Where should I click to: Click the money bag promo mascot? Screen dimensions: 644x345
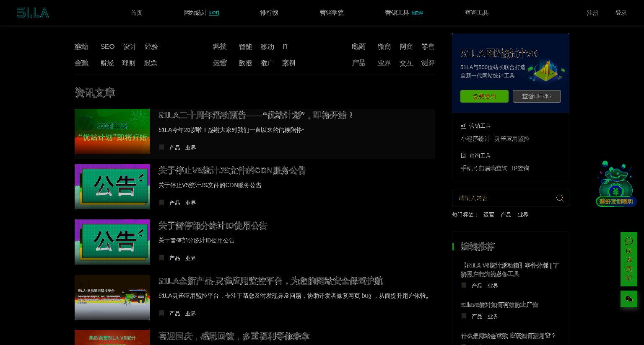[x=616, y=183]
